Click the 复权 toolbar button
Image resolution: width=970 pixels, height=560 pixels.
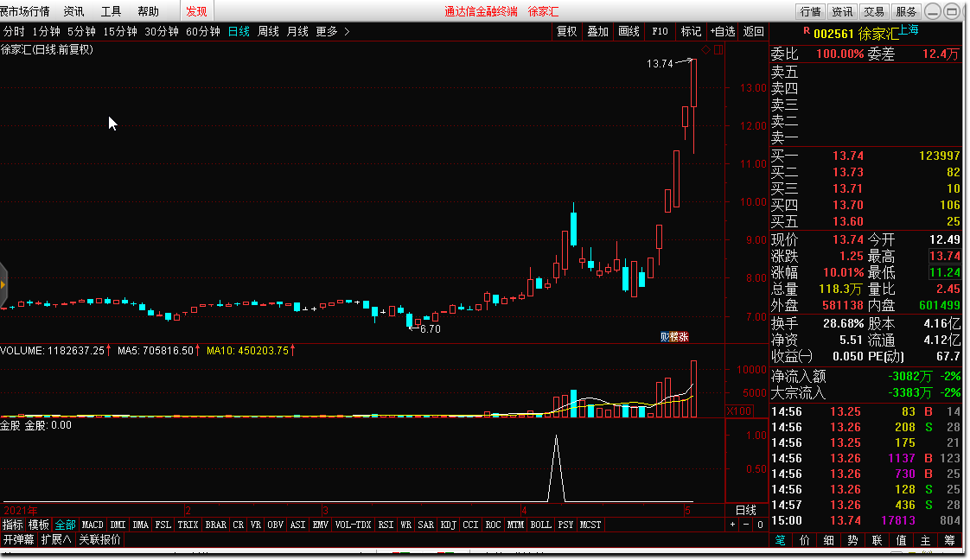[x=566, y=31]
